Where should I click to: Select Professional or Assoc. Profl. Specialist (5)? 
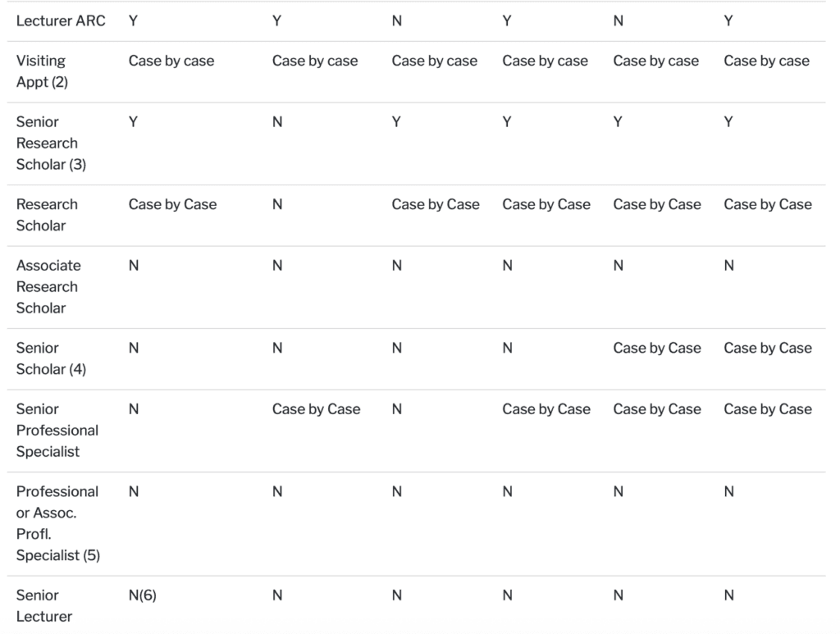(x=58, y=523)
